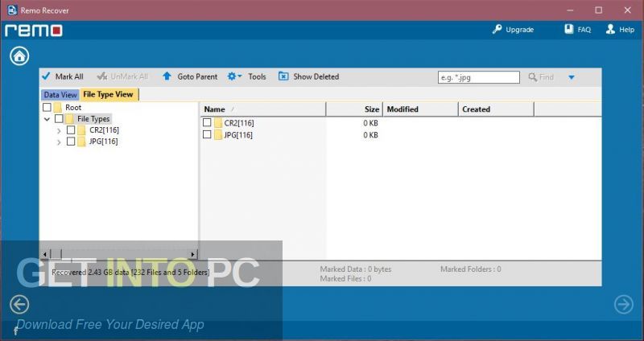This screenshot has height=341, width=644.
Task: Select the JPG[116] label in the tree
Action: [103, 142]
